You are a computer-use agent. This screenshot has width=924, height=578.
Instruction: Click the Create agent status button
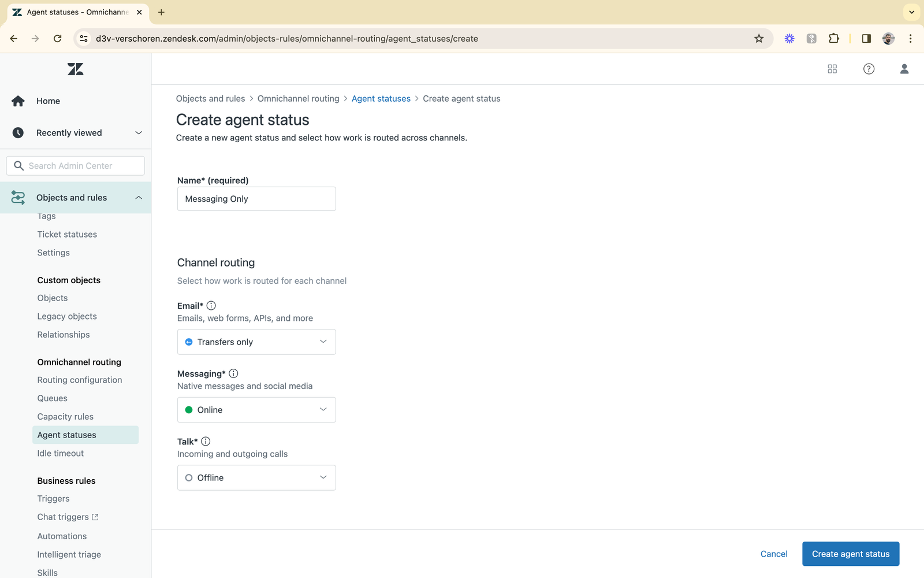[x=850, y=554]
